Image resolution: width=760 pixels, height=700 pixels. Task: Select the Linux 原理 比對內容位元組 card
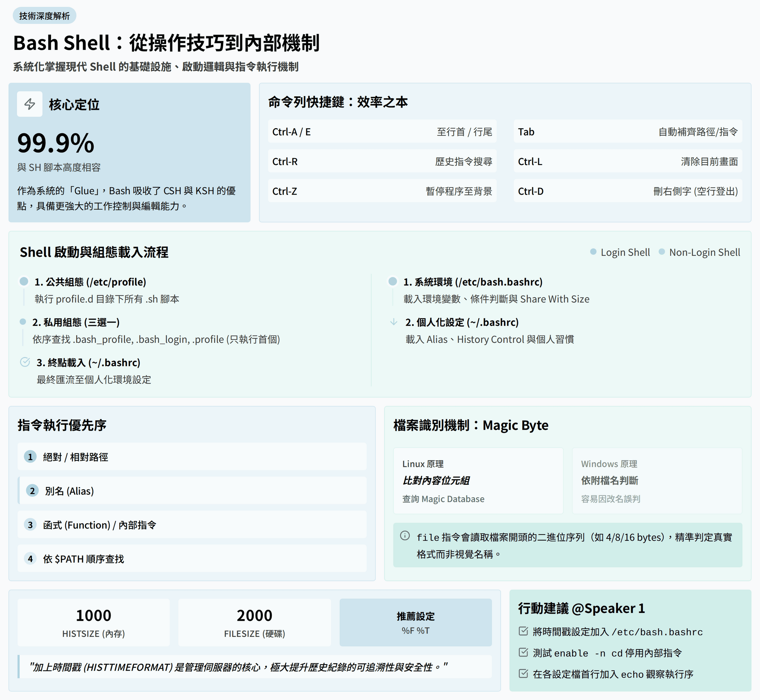[x=478, y=480]
